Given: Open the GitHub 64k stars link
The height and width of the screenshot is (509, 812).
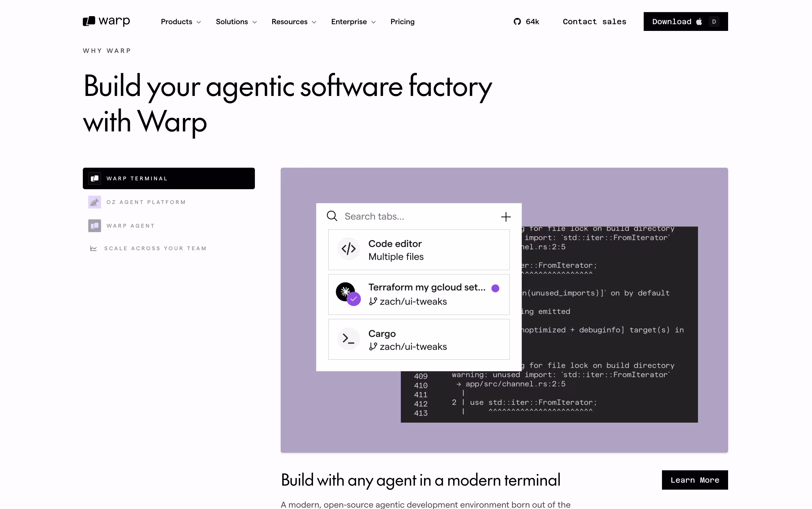Looking at the screenshot, I should coord(526,21).
